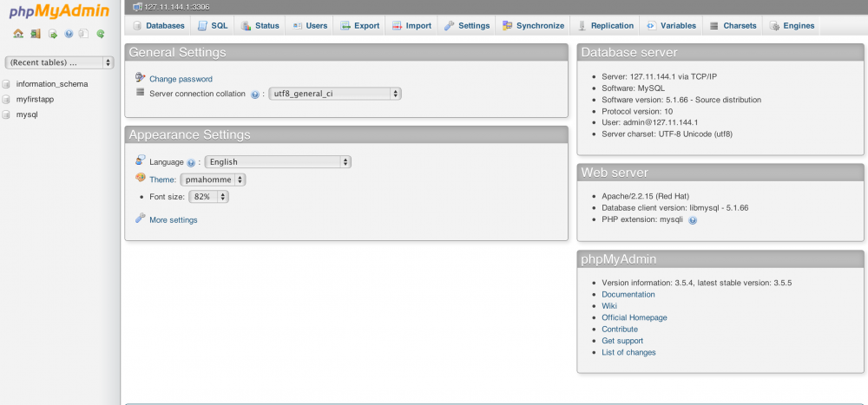Select information_schema in the database list
The width and height of the screenshot is (868, 405).
pyautogui.click(x=52, y=84)
